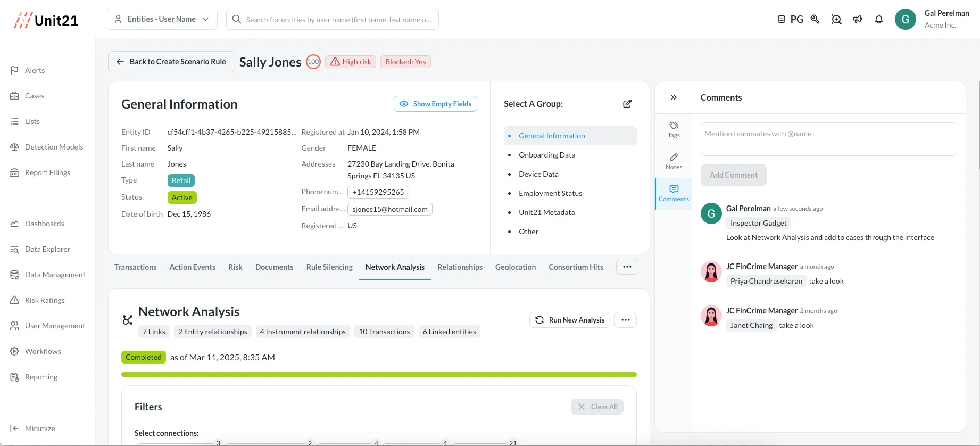Viewport: 980px width, 446px height.
Task: Click the Unit21 logo
Action: 46,20
